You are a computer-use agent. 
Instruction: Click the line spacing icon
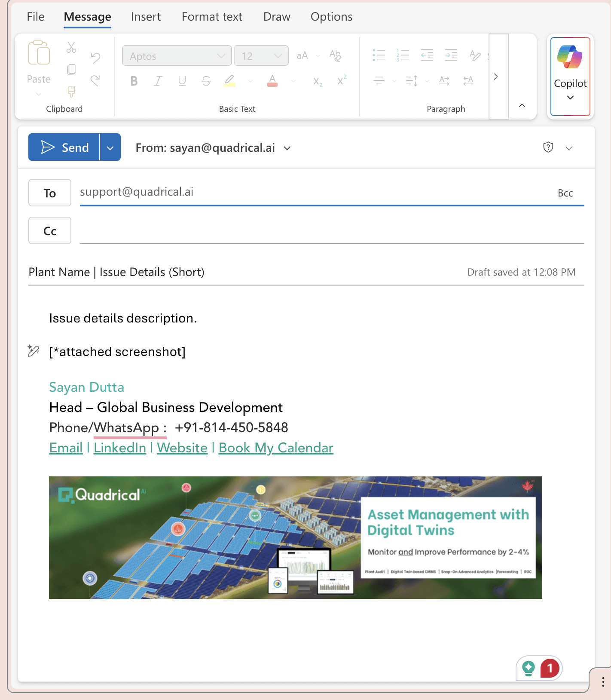[411, 80]
